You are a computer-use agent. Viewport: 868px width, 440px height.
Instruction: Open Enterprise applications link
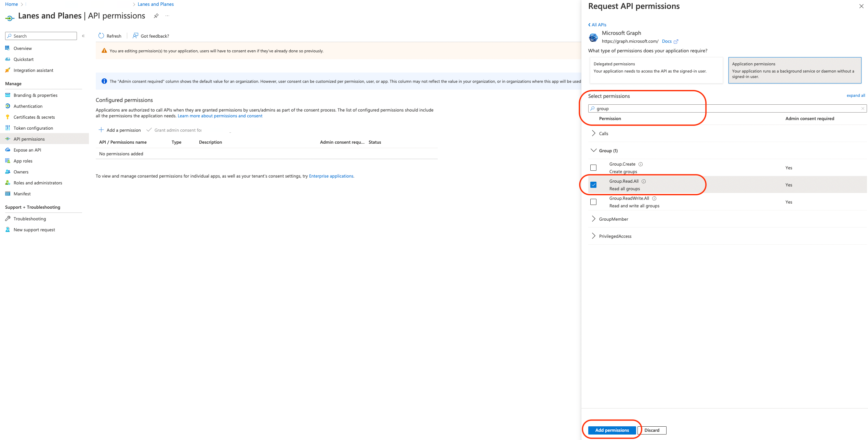pos(331,176)
